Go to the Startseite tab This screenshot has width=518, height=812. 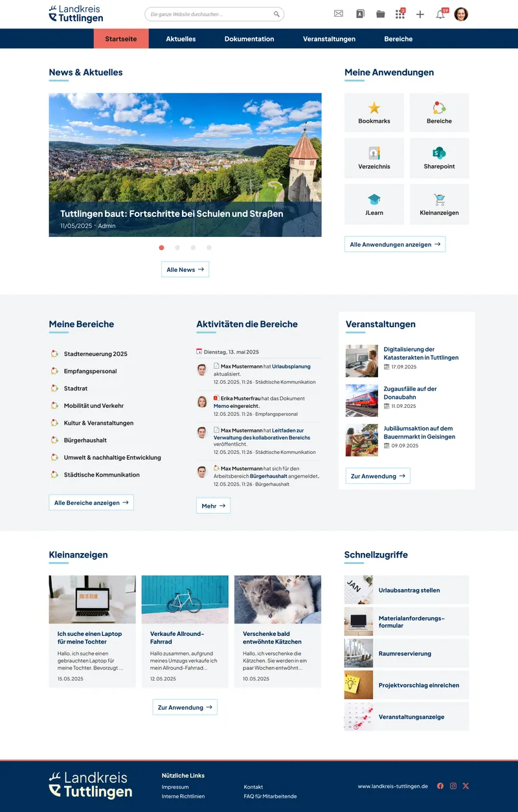coord(121,39)
